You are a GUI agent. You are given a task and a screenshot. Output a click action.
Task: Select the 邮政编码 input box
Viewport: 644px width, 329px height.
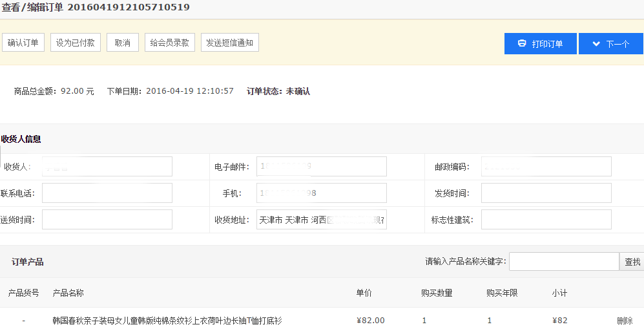[x=546, y=167]
